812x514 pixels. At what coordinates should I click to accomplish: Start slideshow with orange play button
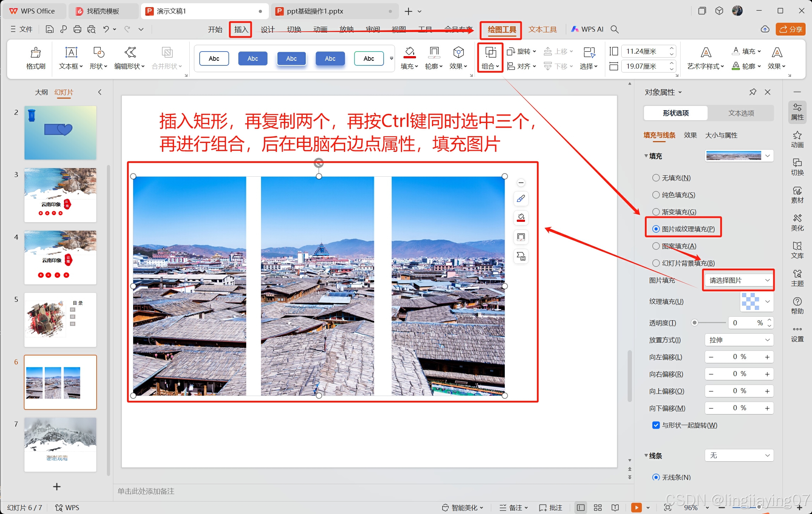[x=636, y=507]
